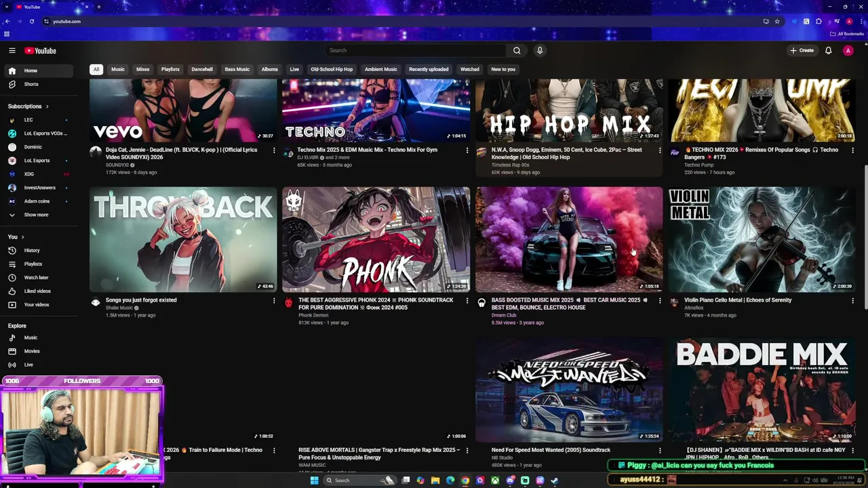Click the YouTube logo
This screenshot has height=488, width=868.
click(x=40, y=51)
